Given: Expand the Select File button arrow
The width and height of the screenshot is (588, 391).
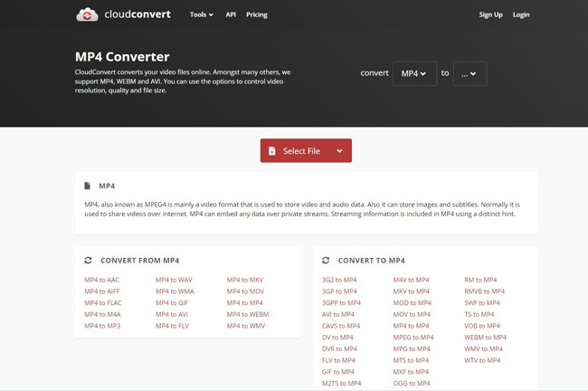Looking at the screenshot, I should coord(340,151).
